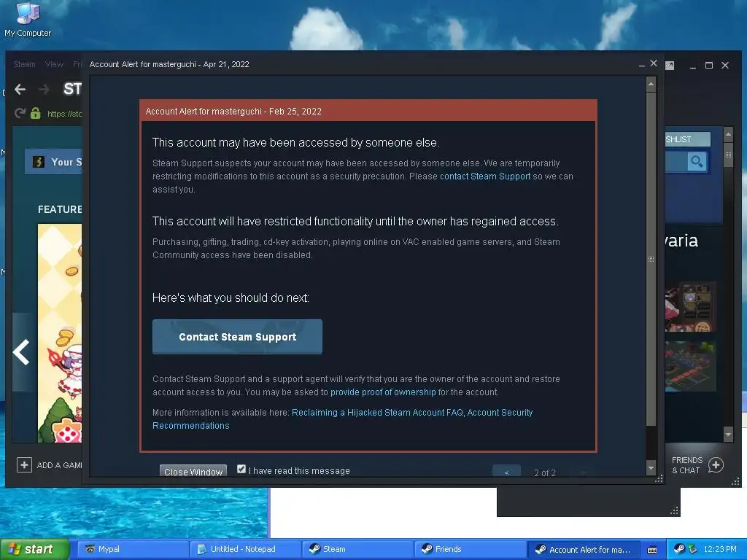
Task: Open the Wishlist button in Steam store
Action: [x=687, y=139]
